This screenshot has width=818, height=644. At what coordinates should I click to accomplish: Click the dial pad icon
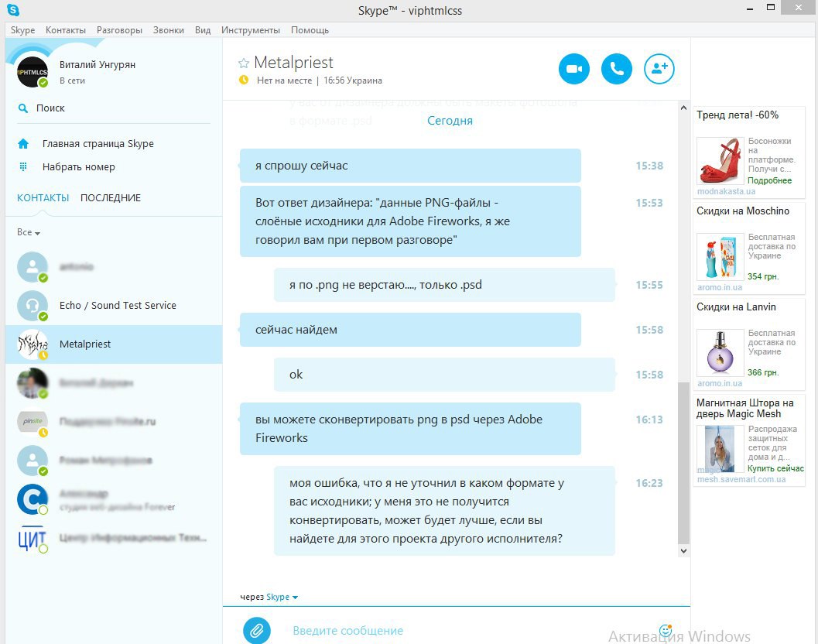pyautogui.click(x=23, y=167)
